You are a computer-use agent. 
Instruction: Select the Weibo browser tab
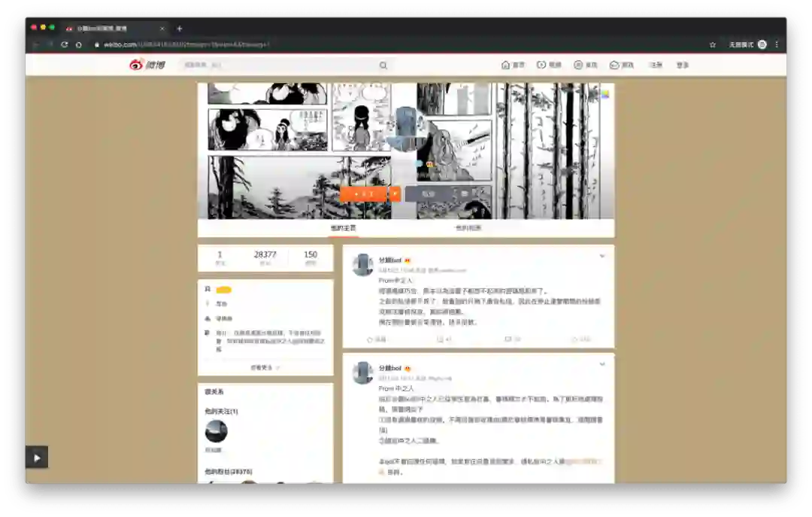click(115, 29)
